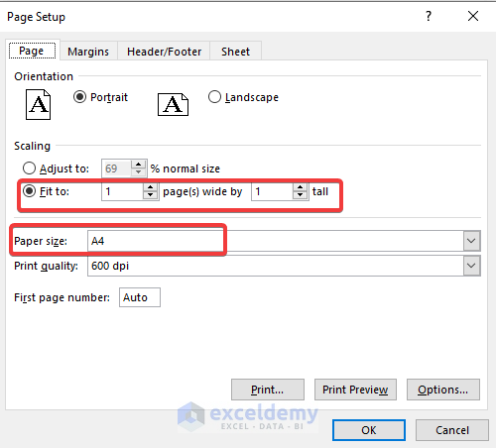
Task: Increase the pages wide spinner value
Action: pyautogui.click(x=151, y=187)
